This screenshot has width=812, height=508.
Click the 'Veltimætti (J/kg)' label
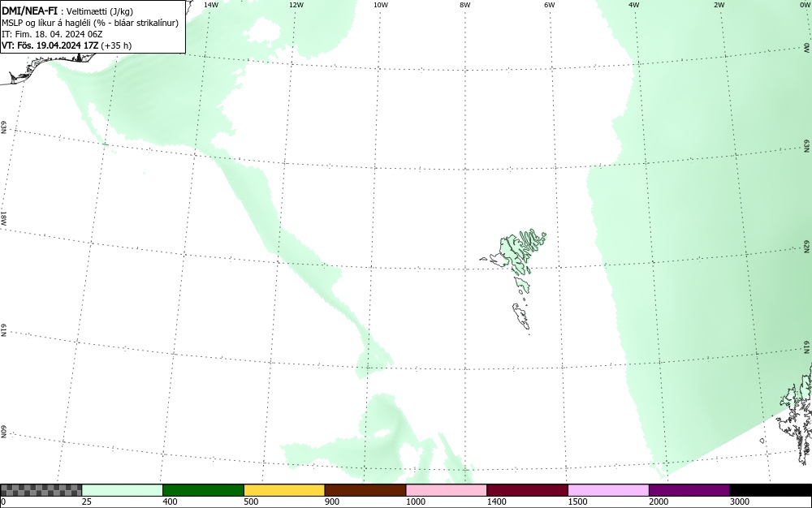click(100, 11)
